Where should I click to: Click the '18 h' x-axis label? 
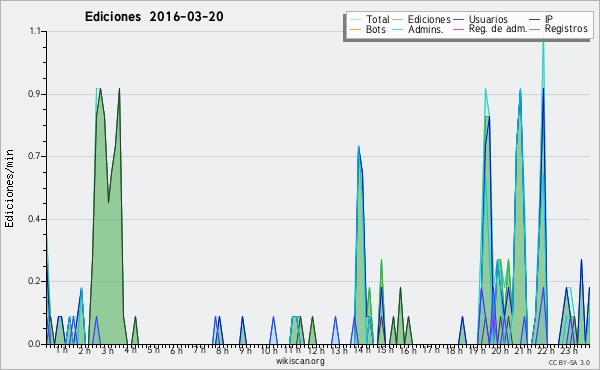(x=454, y=350)
